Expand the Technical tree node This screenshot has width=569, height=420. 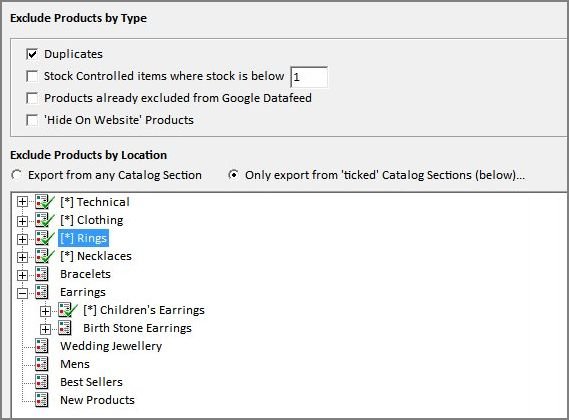[22, 202]
